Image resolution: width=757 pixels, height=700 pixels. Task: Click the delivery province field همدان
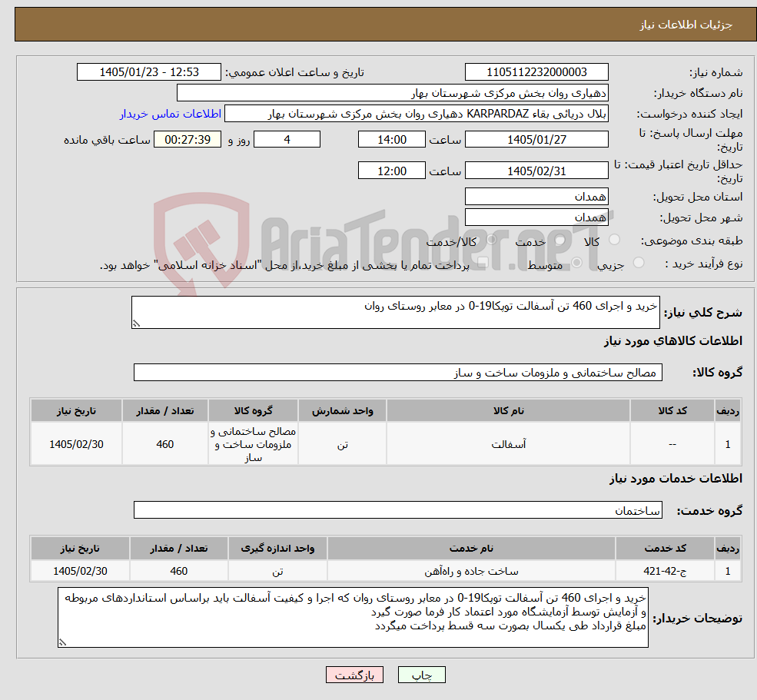click(536, 197)
